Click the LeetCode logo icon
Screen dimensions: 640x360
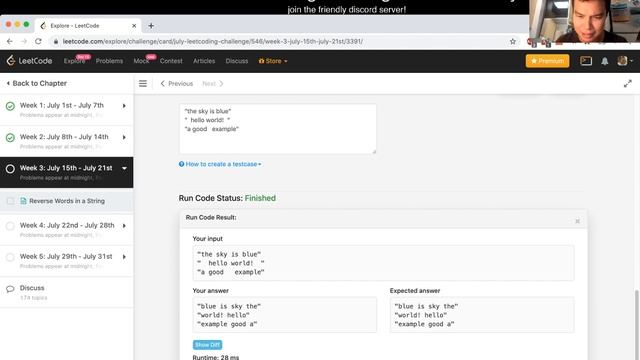pyautogui.click(x=11, y=61)
